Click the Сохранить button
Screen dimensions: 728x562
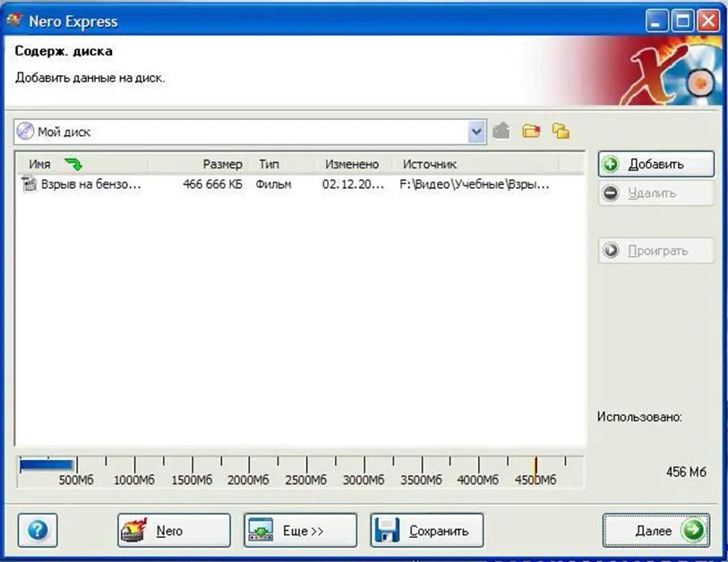(426, 530)
